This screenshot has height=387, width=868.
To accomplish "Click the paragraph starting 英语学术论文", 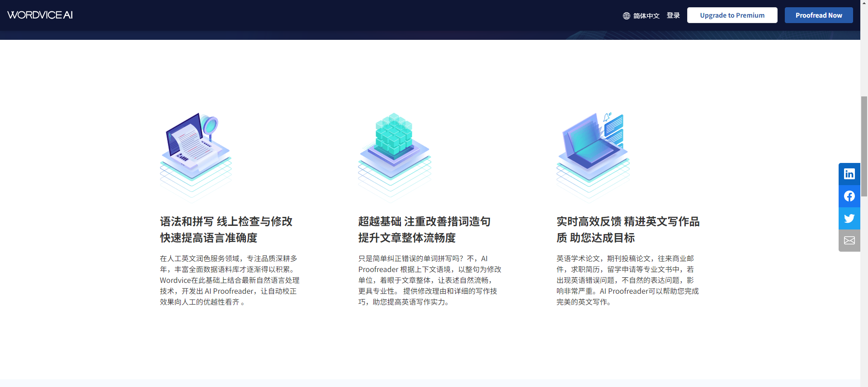I will coord(627,280).
